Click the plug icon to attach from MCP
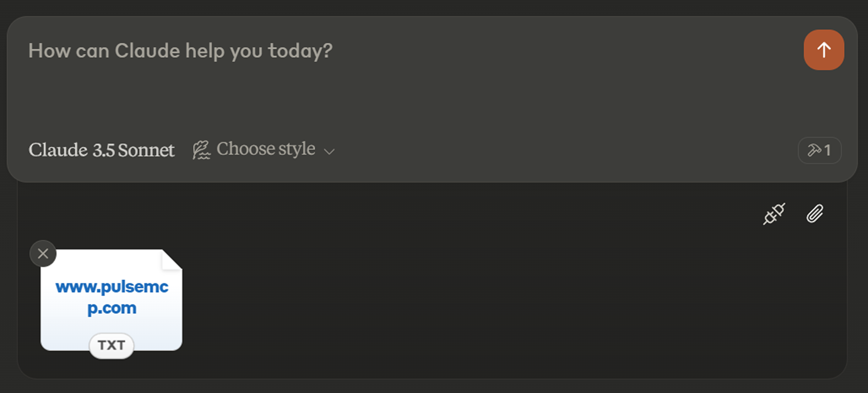This screenshot has height=393, width=868. coord(774,213)
